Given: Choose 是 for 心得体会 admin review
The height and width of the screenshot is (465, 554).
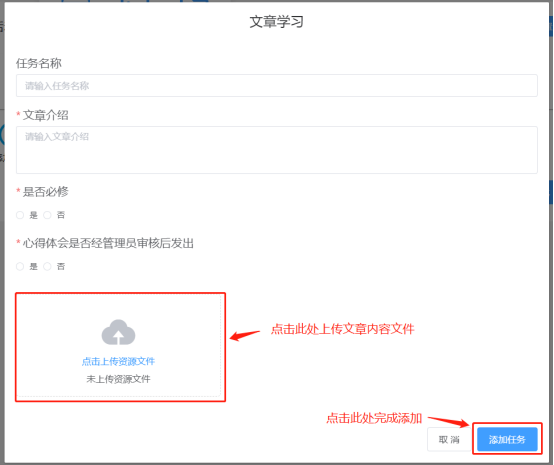Looking at the screenshot, I should 20,266.
